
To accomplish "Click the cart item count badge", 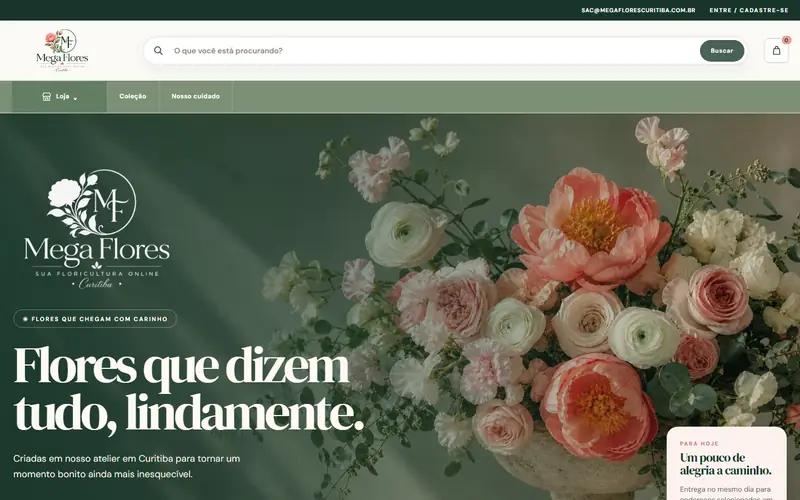I will point(786,40).
